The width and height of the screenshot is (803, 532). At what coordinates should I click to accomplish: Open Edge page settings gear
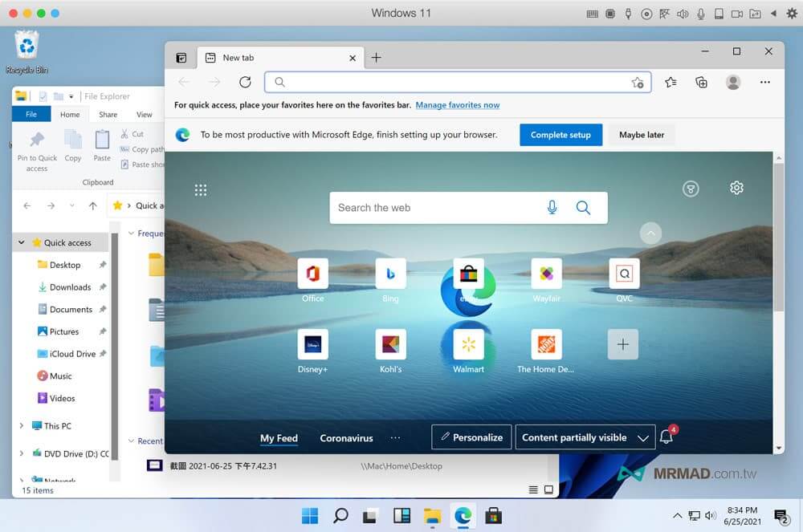736,188
